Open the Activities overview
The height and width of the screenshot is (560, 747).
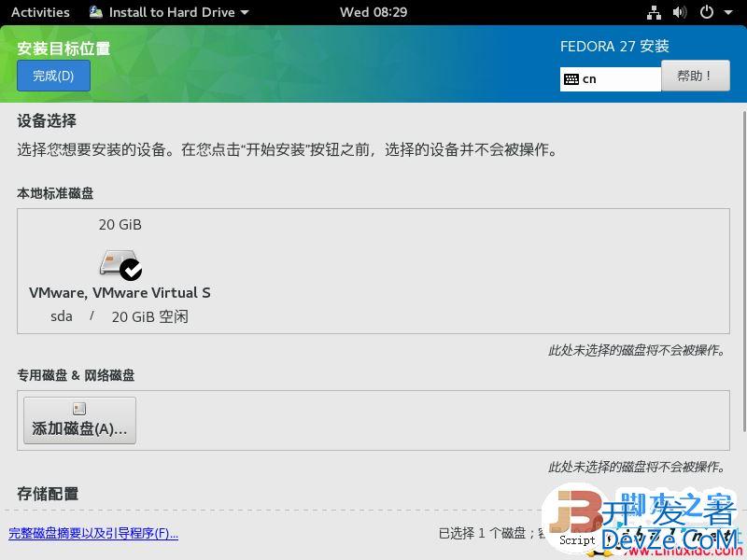click(x=40, y=12)
